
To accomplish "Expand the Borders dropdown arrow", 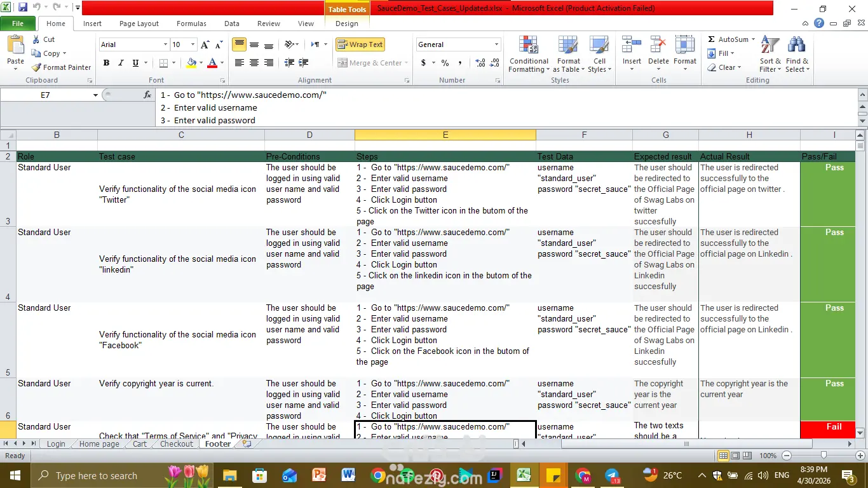I will 174,63.
